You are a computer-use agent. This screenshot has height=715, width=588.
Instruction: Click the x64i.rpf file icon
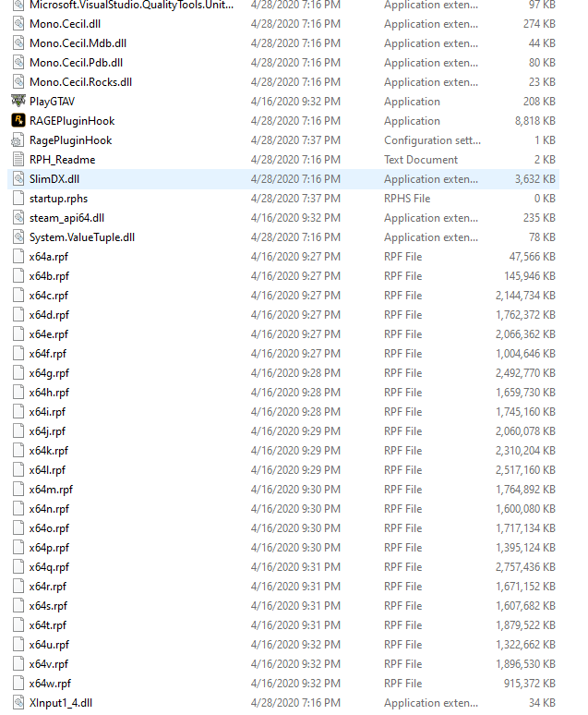point(18,411)
